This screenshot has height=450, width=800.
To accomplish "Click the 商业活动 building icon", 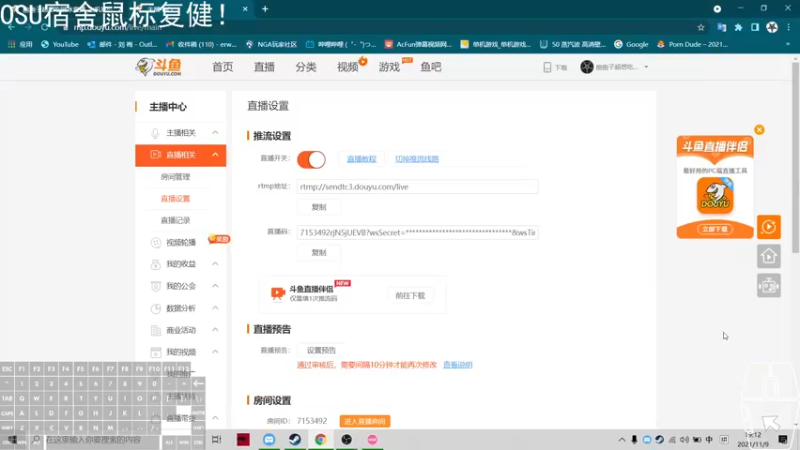I will coord(156,330).
